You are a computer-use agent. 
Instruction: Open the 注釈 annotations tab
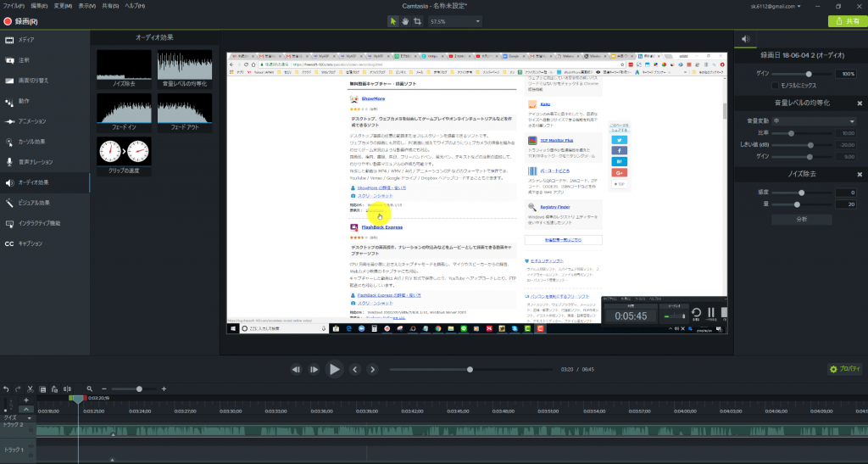click(44, 60)
